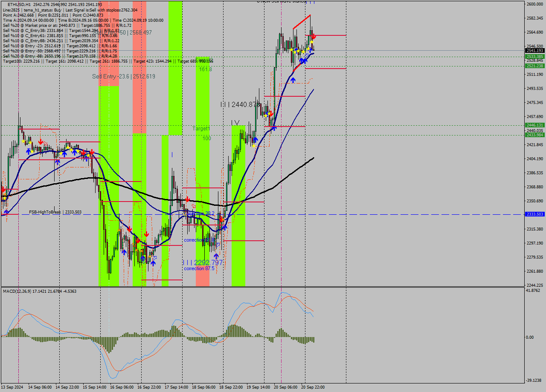This screenshot has height=392, width=546.
Task: Select the black current price tag 2541.193
Action: tap(534, 51)
